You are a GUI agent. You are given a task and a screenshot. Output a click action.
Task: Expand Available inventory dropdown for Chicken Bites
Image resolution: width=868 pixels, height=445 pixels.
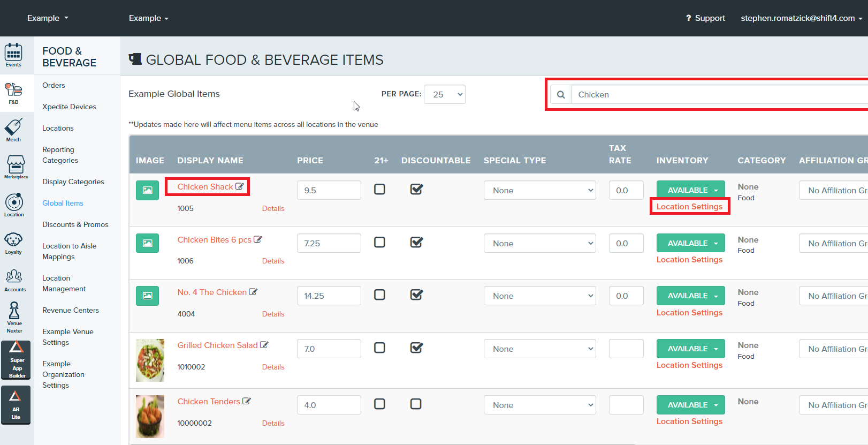tap(691, 243)
